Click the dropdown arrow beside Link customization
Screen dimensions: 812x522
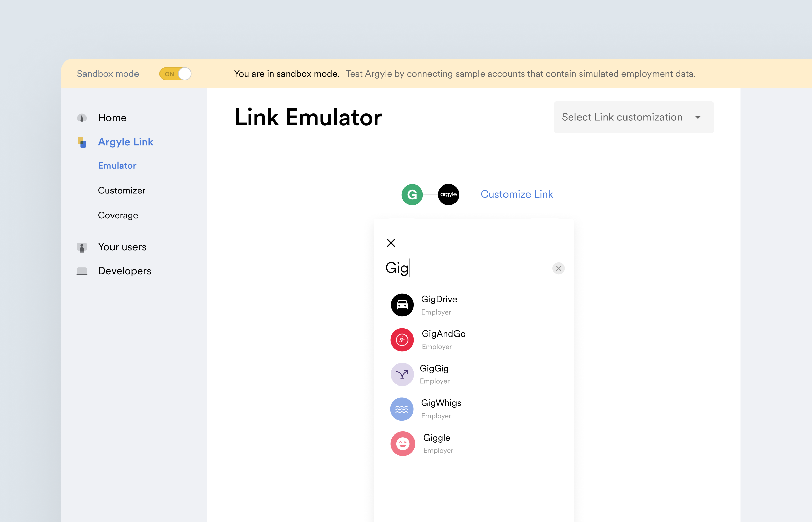click(x=698, y=117)
